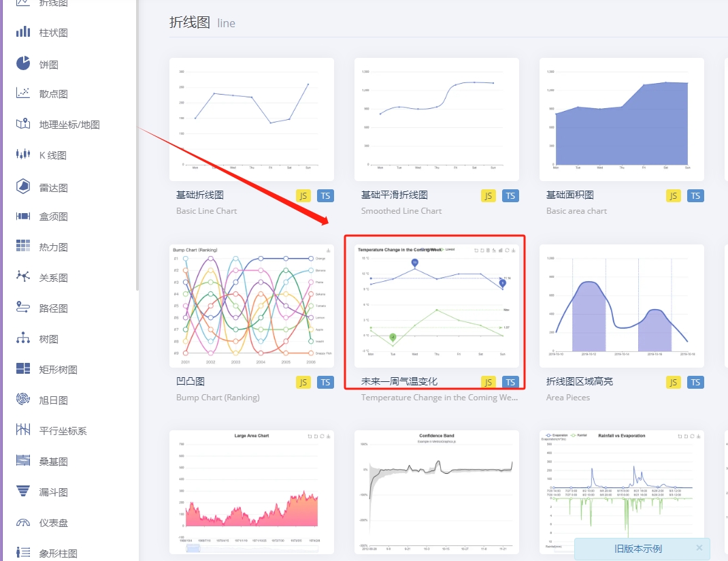The height and width of the screenshot is (561, 728).
Task: Go to 饼图 menu entry
Action: (x=49, y=64)
